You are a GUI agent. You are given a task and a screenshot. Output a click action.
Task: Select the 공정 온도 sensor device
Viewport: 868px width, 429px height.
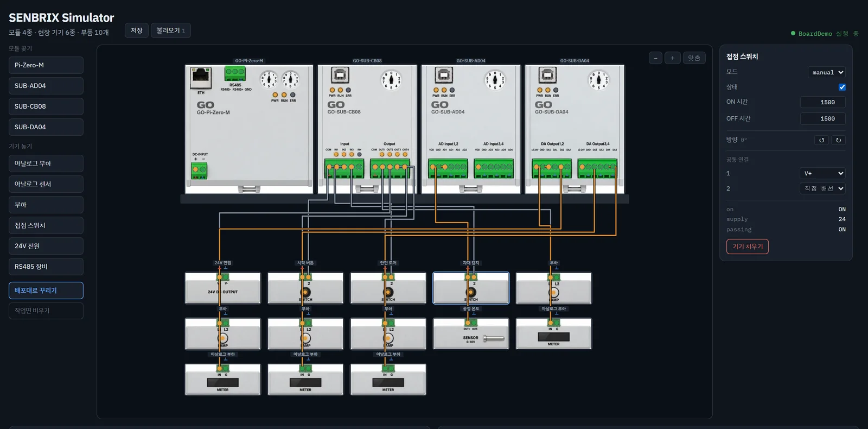pyautogui.click(x=471, y=334)
